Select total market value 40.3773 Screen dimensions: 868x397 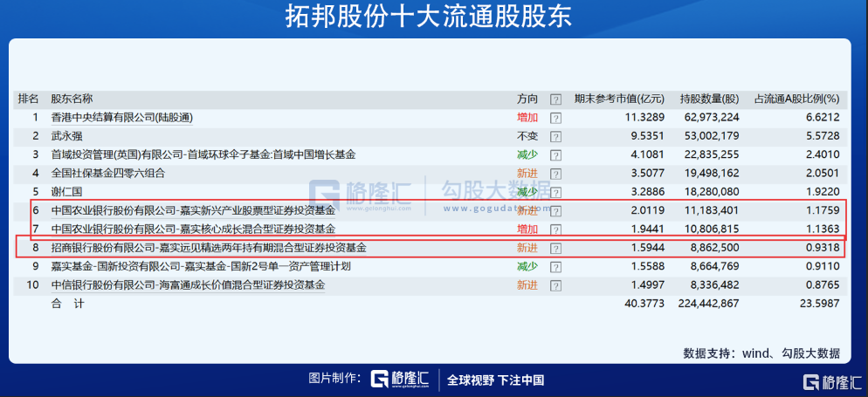[x=645, y=304]
